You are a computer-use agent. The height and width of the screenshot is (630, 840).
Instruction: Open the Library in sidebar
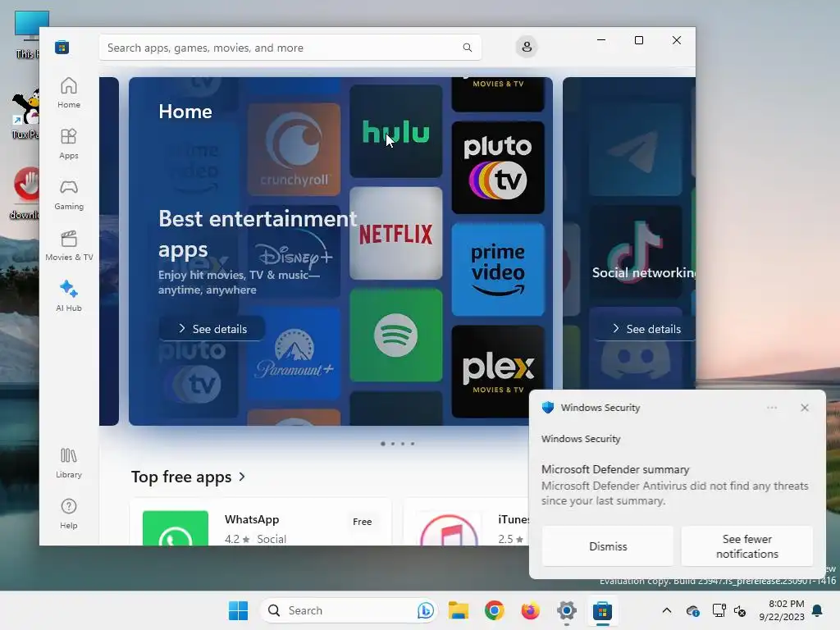(x=69, y=463)
